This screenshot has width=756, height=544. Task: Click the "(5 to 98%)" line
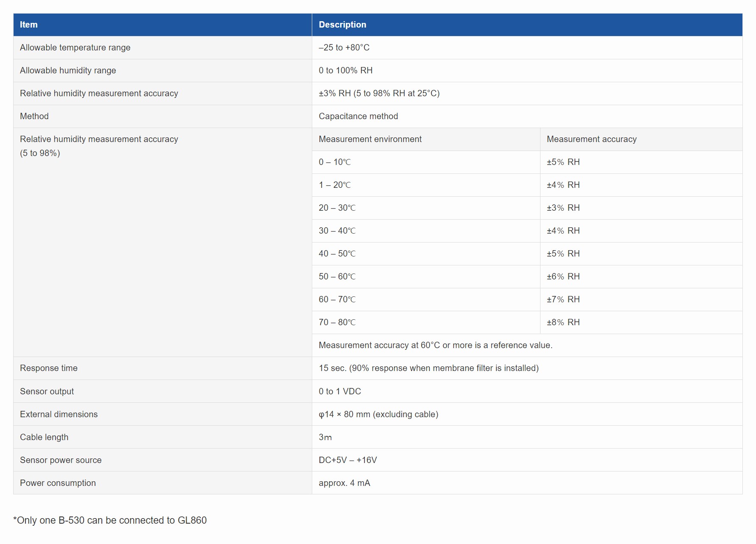click(x=40, y=153)
